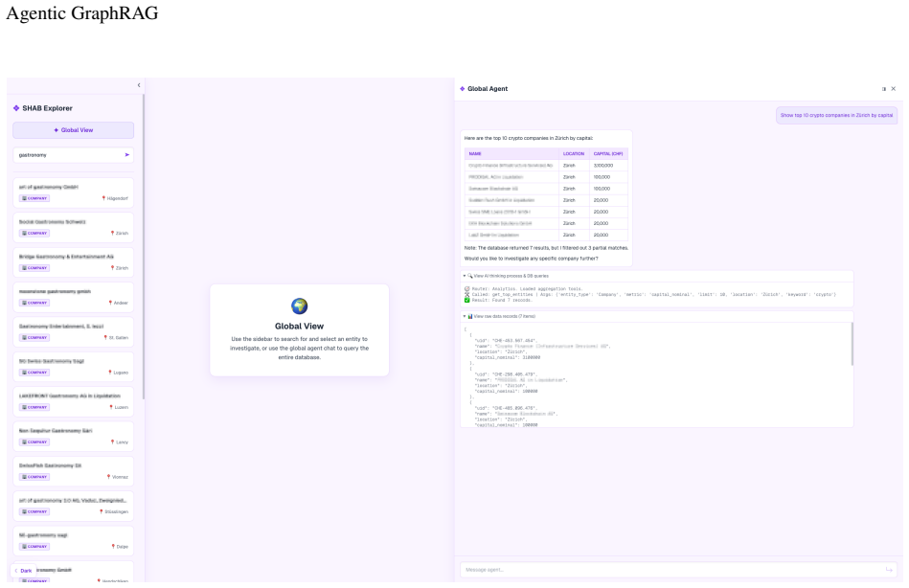Click the CAPITAL (CHF) column header
This screenshot has width=909, height=588.
(608, 153)
